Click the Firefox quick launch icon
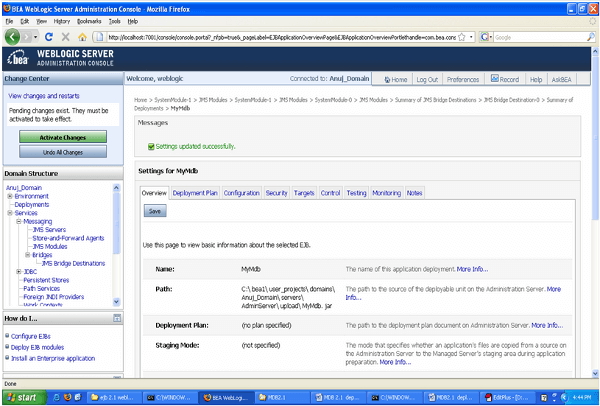 click(68, 397)
